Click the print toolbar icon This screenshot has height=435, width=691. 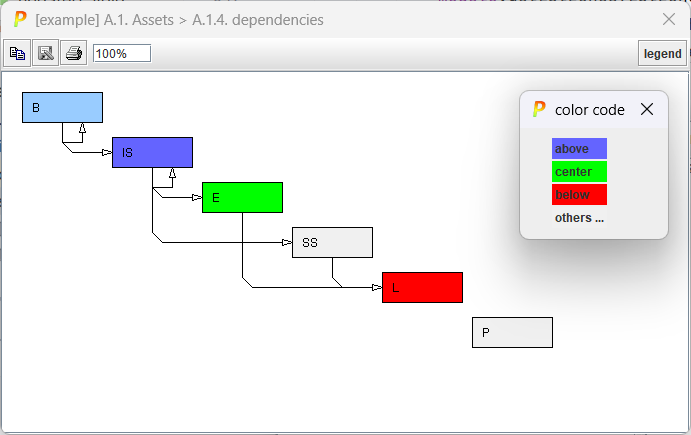[74, 53]
